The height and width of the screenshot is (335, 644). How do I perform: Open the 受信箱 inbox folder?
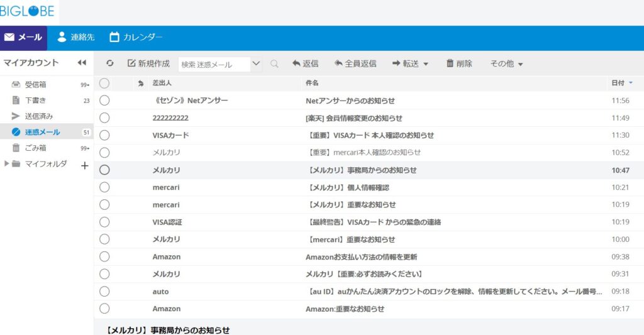[x=35, y=85]
